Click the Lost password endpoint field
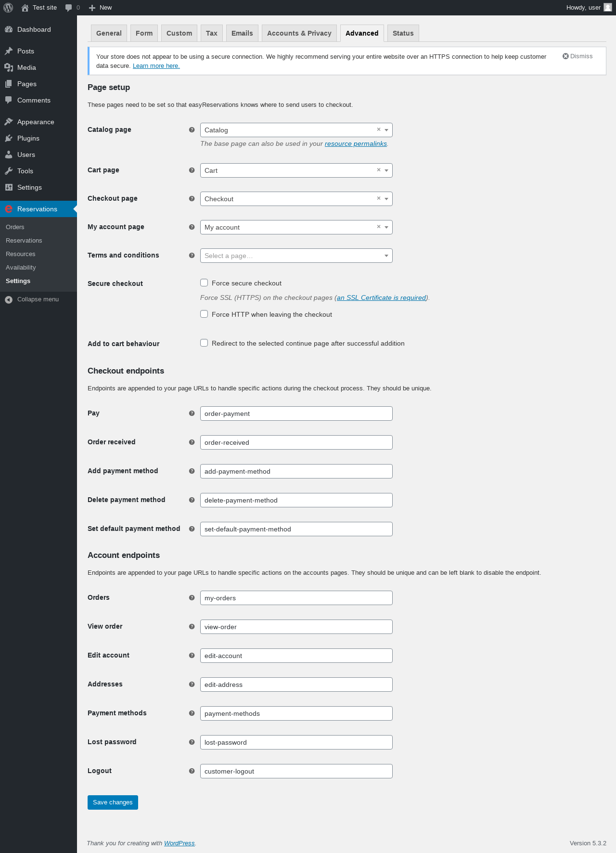 (296, 742)
